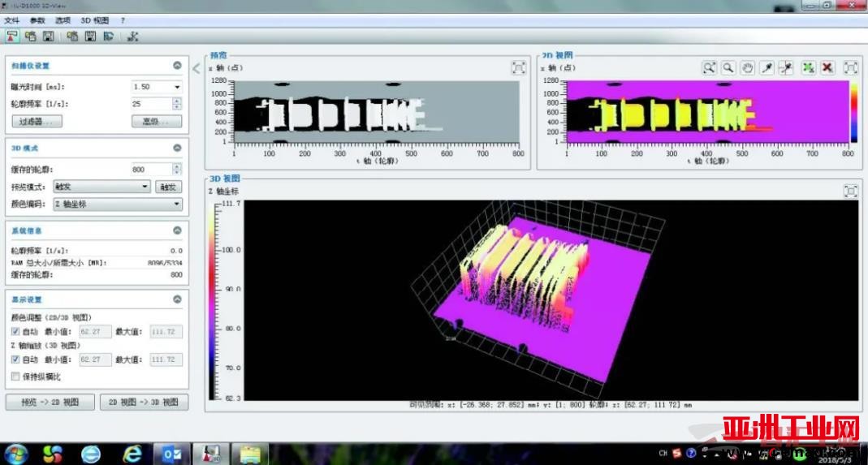Click the second toolbar icon, load parameters
Image resolution: width=868 pixels, height=465 pixels.
[31, 37]
